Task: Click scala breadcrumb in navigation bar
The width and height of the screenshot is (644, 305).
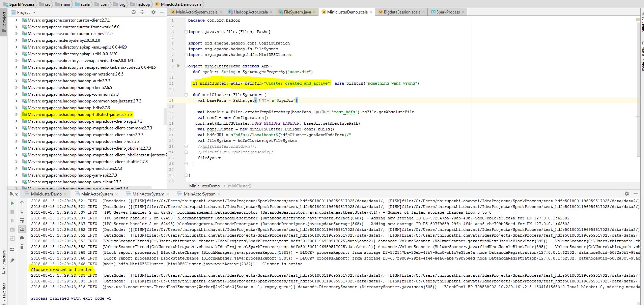Action: coord(82,4)
